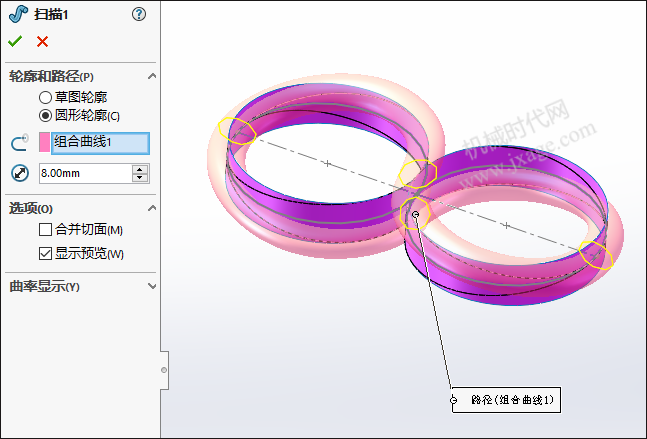Click the pink path color swatch

coord(44,142)
